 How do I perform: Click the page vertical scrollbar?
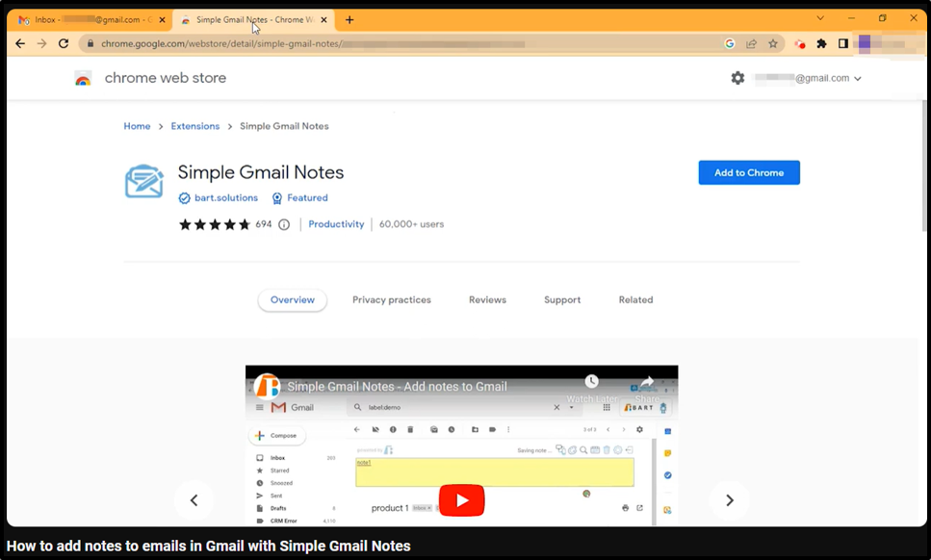[x=924, y=166]
